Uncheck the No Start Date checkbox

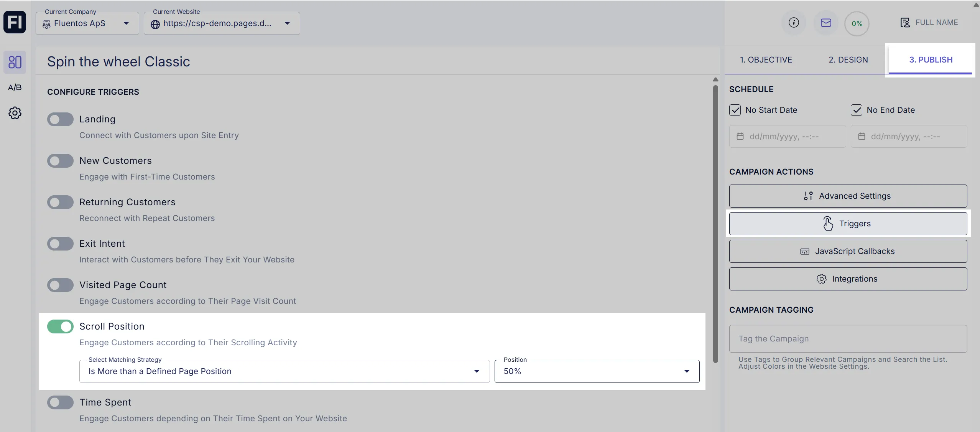coord(735,110)
